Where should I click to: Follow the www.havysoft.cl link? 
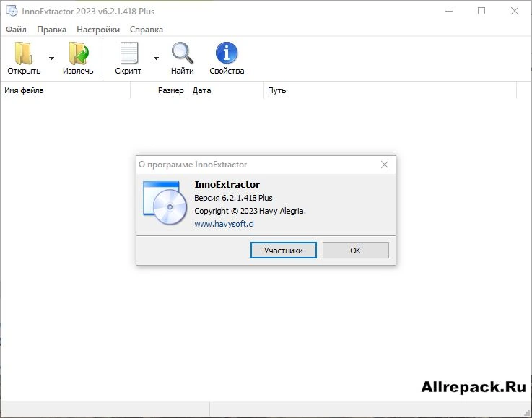click(x=224, y=224)
